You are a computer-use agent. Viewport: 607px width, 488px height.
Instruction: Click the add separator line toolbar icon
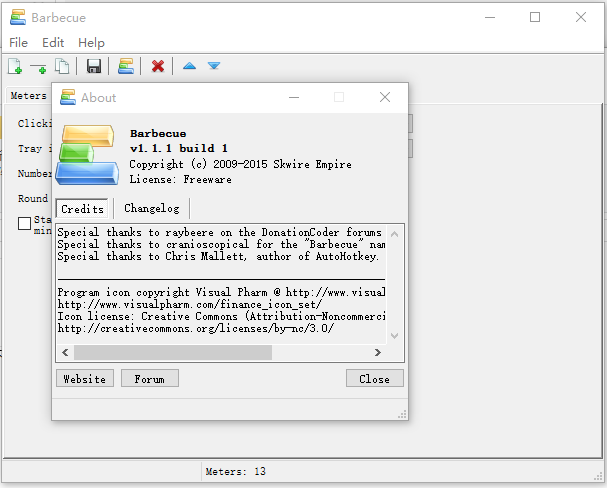38,68
